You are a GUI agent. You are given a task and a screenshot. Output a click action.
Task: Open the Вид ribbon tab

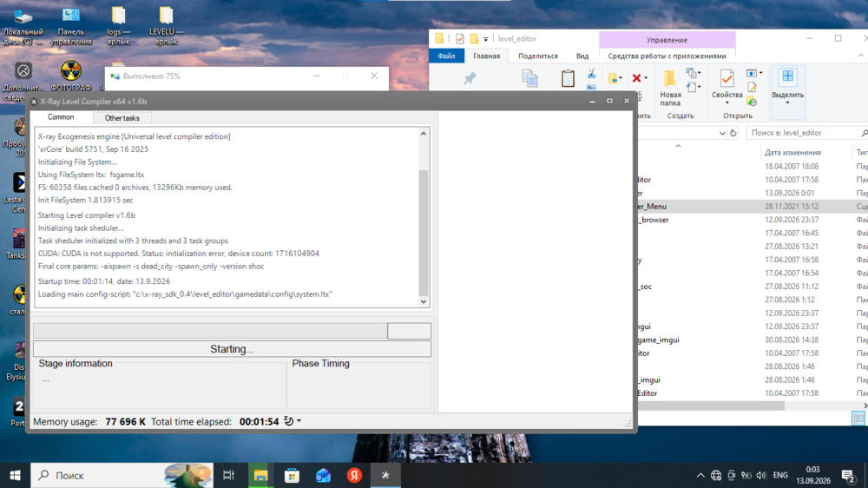582,56
